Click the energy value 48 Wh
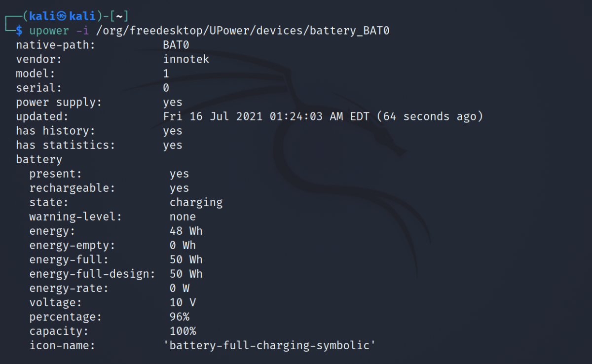Viewport: 592px width, 364px height. (186, 231)
